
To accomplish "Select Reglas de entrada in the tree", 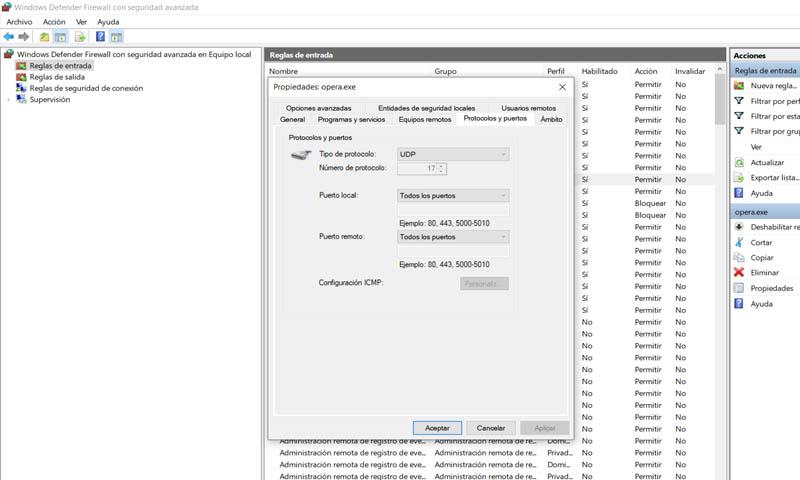I will click(x=60, y=66).
